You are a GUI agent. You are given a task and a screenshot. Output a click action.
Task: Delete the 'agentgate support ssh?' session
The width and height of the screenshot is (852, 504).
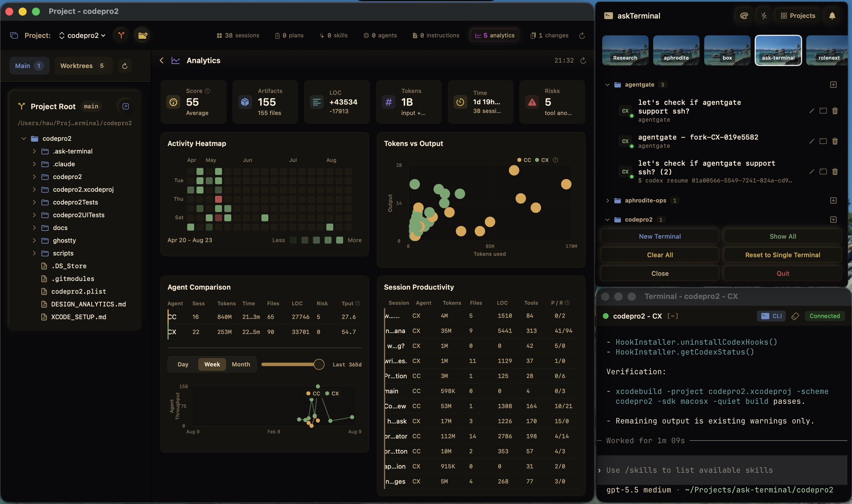(x=835, y=111)
